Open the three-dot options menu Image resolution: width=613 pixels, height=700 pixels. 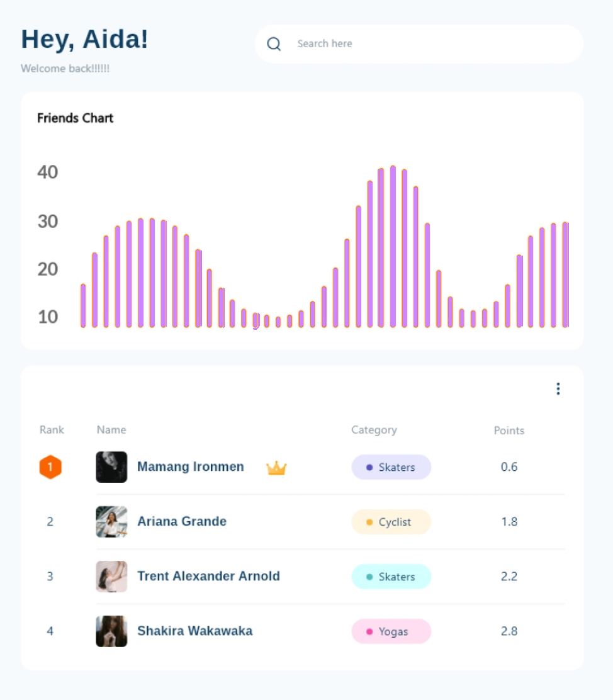coord(558,389)
